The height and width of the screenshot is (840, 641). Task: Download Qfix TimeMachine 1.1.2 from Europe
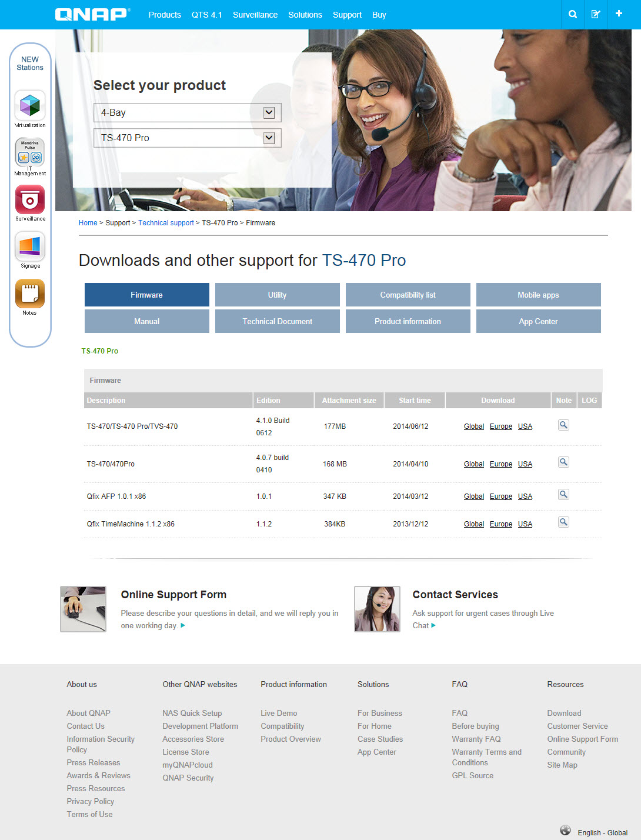[501, 524]
